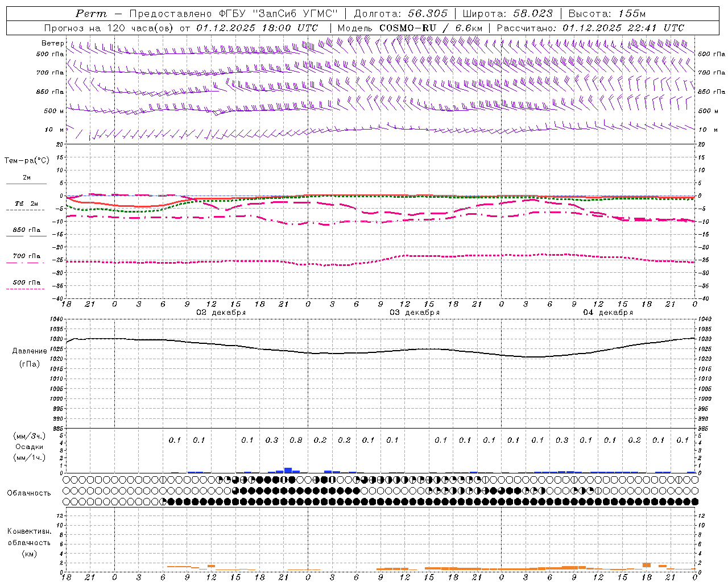This screenshot has width=728, height=582.
Task: Click the '(км)' unit under convective cloudiness
Action: [x=29, y=554]
